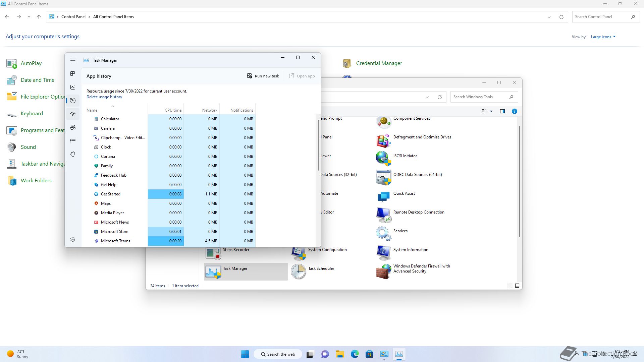Select App history icon in Task Manager sidebar
Screen dimensions: 644x362
(73, 101)
